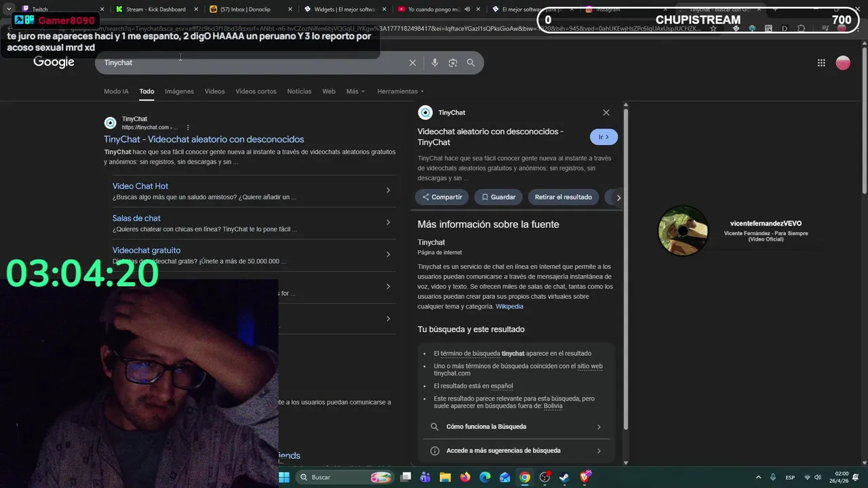Show hidden system tray icons

[x=758, y=477]
